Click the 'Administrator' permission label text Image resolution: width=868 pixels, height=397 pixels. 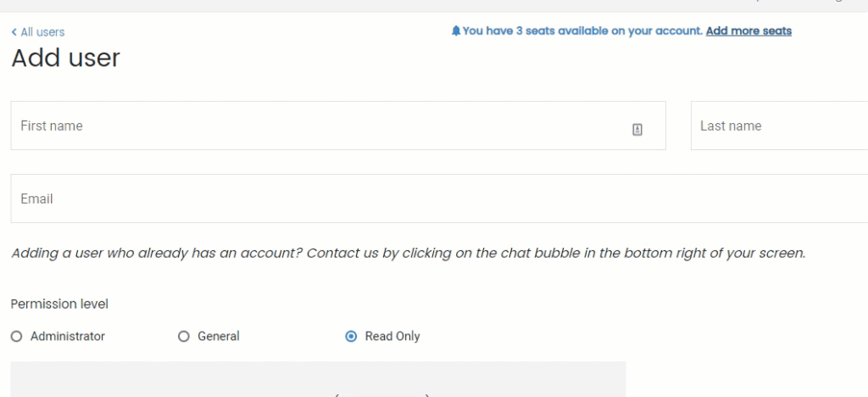(68, 337)
